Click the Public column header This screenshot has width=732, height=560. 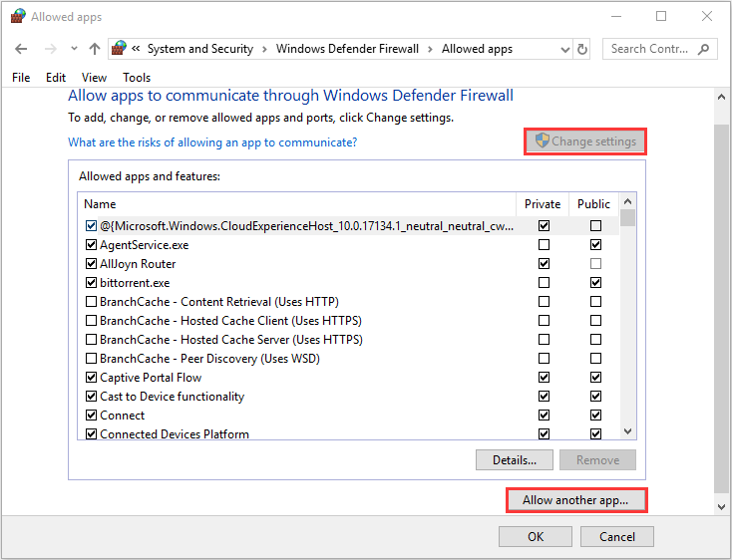(x=593, y=204)
